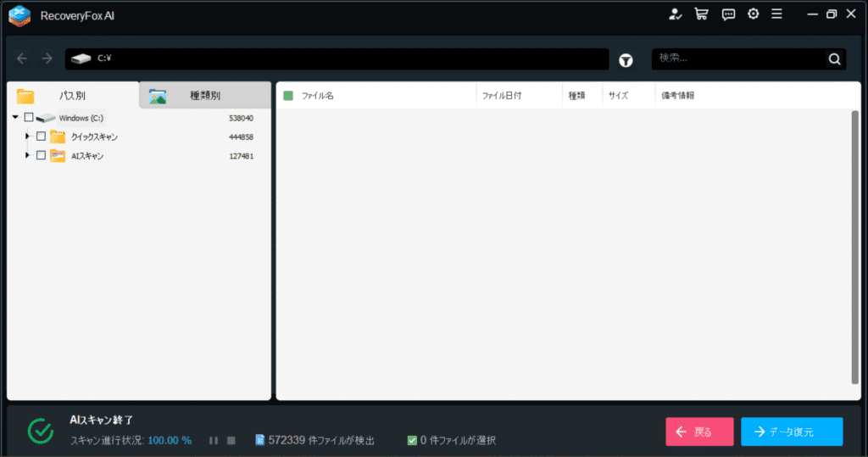Viewport: 868px width, 457px height.
Task: Stop the scan with stop icon
Action: coord(231,440)
